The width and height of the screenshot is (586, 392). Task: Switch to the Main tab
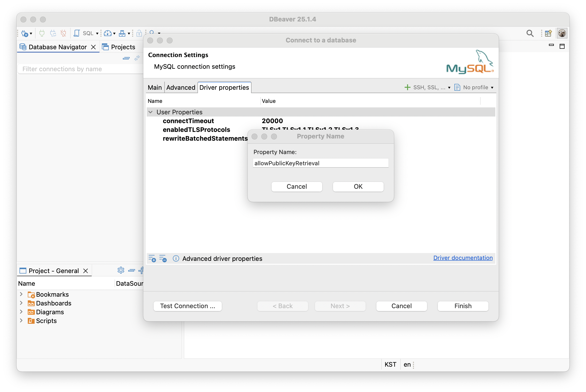point(155,88)
